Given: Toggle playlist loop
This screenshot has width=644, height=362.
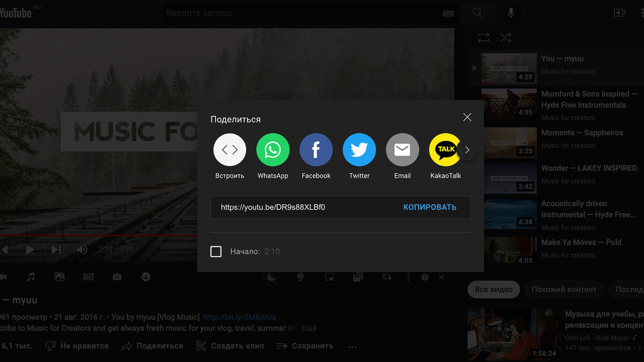Looking at the screenshot, I should click(484, 38).
